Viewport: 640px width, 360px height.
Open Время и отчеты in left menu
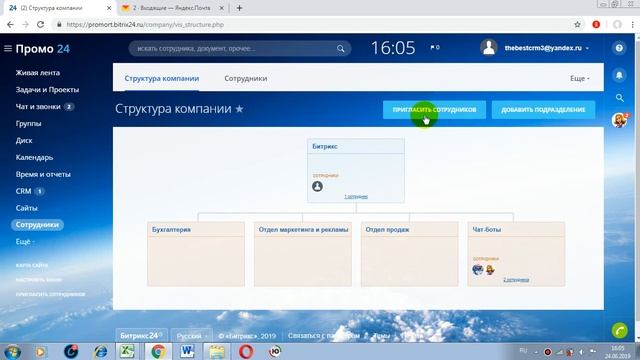pyautogui.click(x=43, y=174)
